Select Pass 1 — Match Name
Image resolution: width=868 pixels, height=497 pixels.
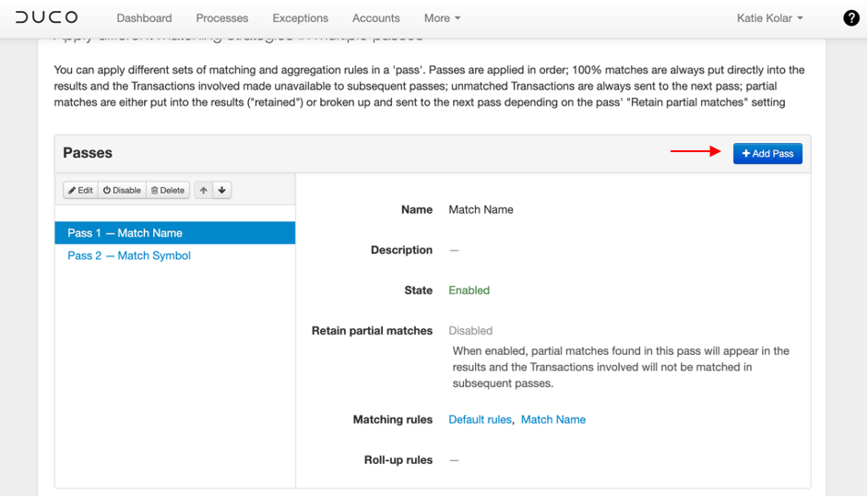tap(125, 233)
